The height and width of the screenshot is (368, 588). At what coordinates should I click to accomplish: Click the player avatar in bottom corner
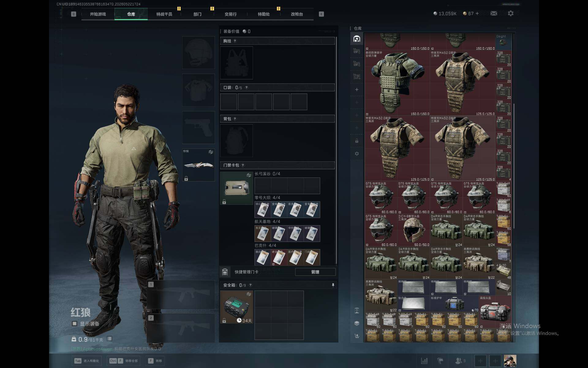click(510, 361)
